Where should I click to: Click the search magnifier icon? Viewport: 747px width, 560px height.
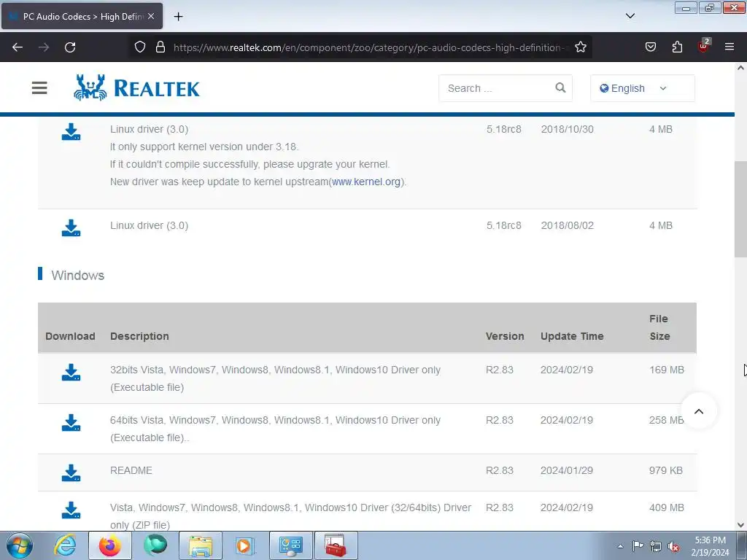point(560,87)
